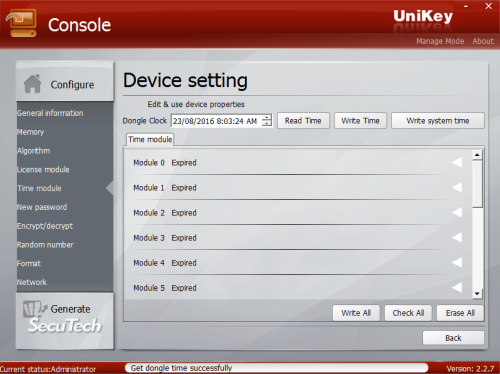Click the Module 5 Expired row text
The height and width of the screenshot is (374, 500).
click(x=165, y=288)
